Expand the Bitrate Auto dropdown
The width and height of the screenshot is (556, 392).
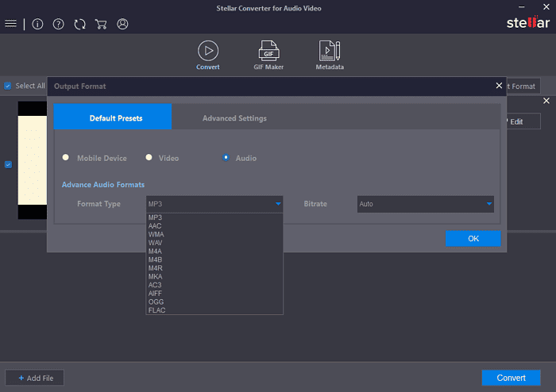425,204
